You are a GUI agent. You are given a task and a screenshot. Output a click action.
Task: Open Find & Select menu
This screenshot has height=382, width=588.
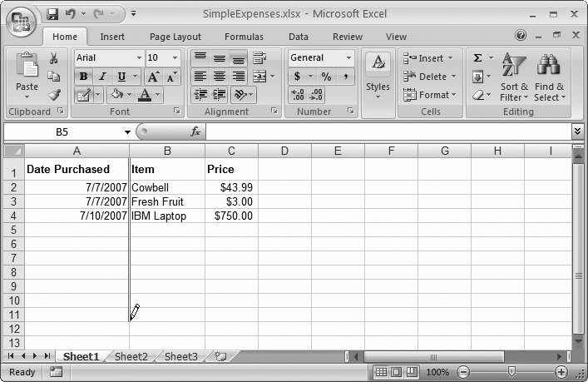pyautogui.click(x=550, y=77)
